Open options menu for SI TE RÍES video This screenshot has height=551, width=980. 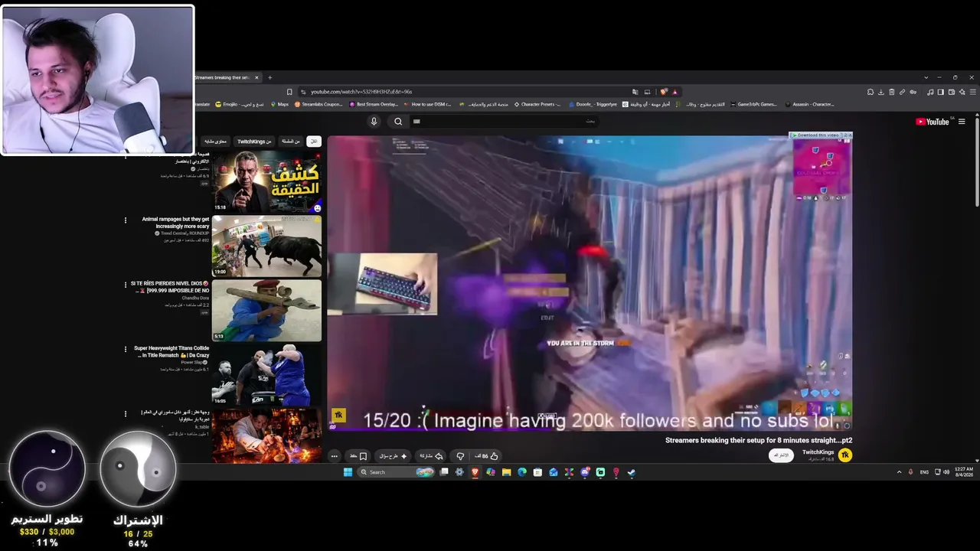pos(126,285)
